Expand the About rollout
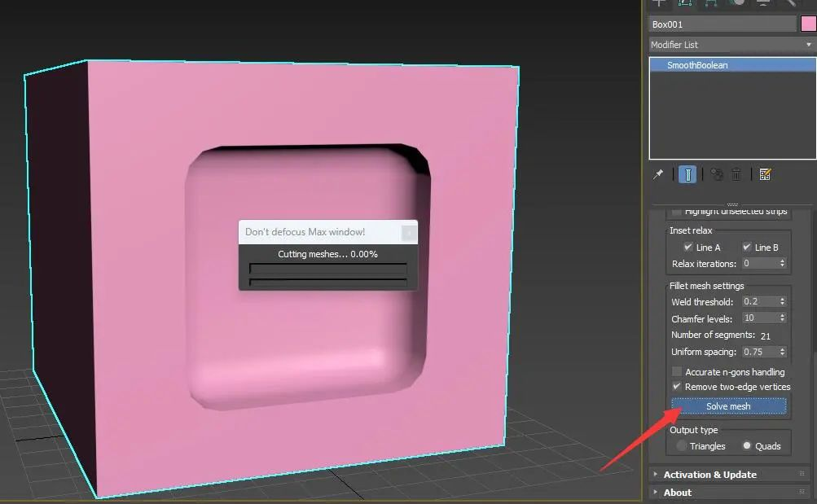Viewport: 817px width, 504px height. (x=677, y=493)
